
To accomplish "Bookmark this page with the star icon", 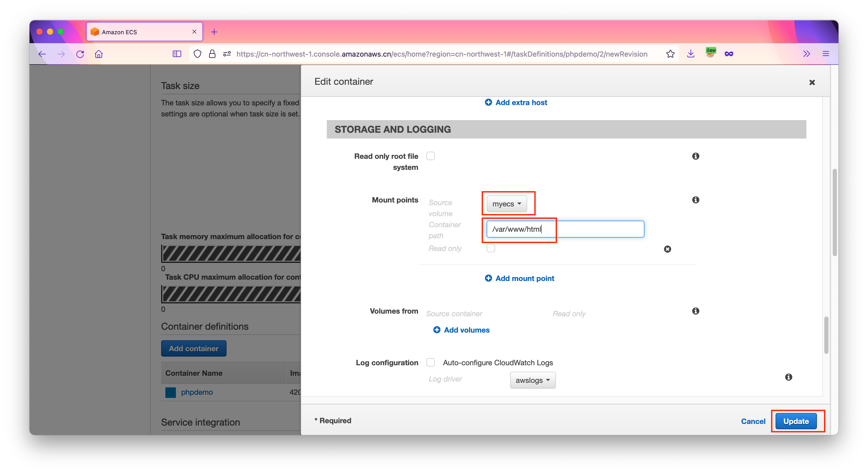I will pyautogui.click(x=670, y=54).
